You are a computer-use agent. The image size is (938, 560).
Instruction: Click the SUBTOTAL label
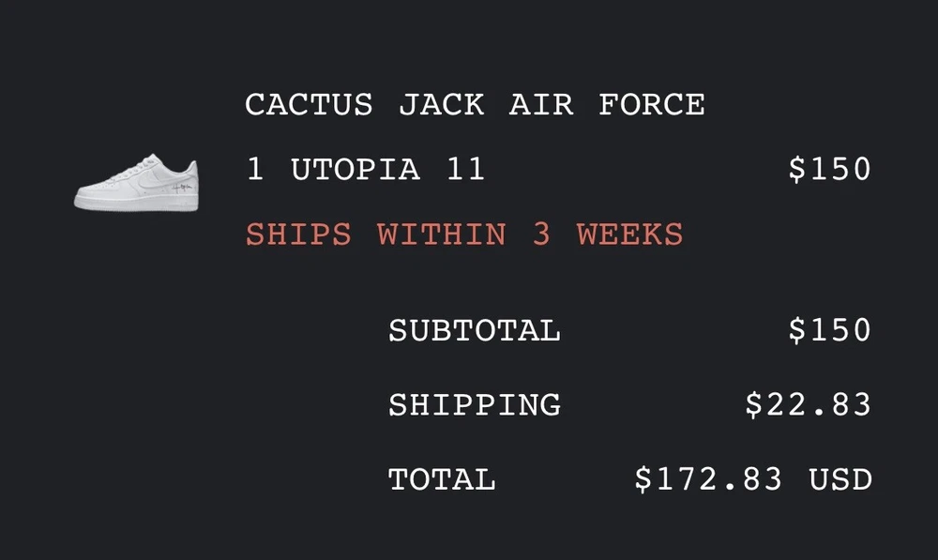(475, 330)
